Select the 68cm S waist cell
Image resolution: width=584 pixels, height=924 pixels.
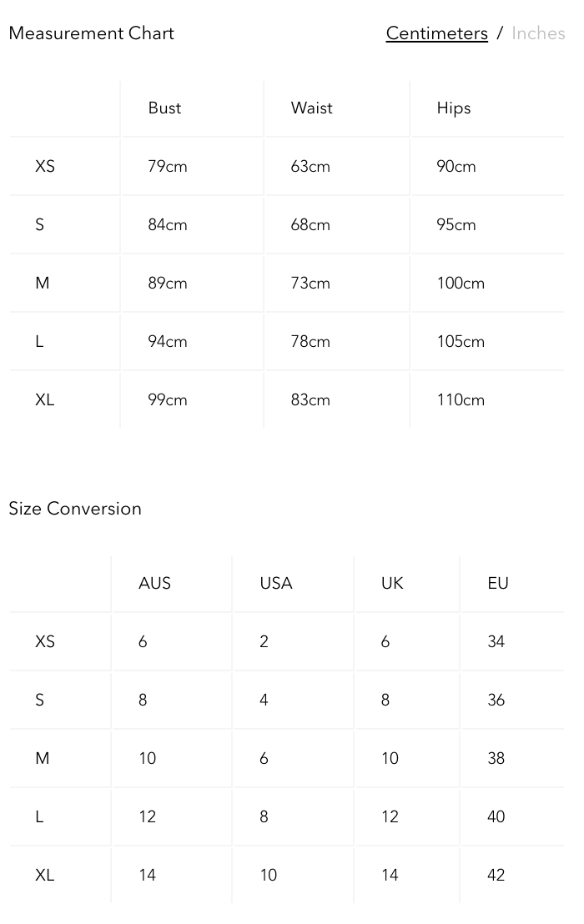310,225
